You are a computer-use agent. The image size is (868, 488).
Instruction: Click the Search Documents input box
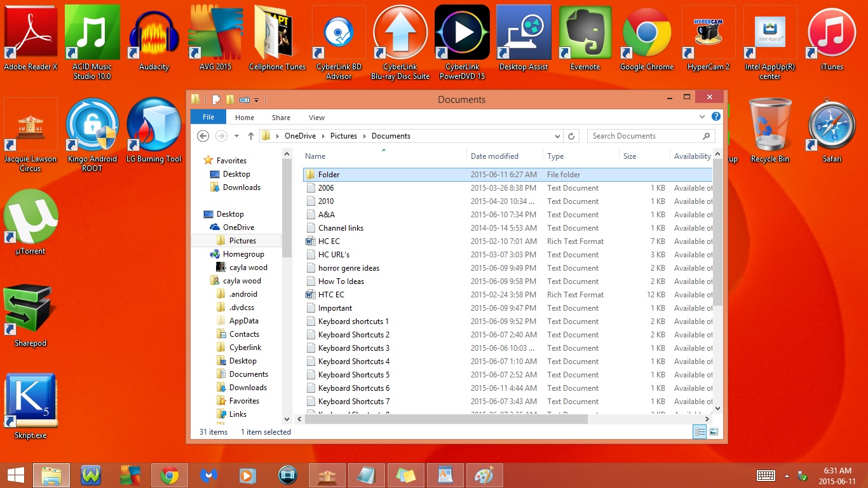pyautogui.click(x=652, y=136)
